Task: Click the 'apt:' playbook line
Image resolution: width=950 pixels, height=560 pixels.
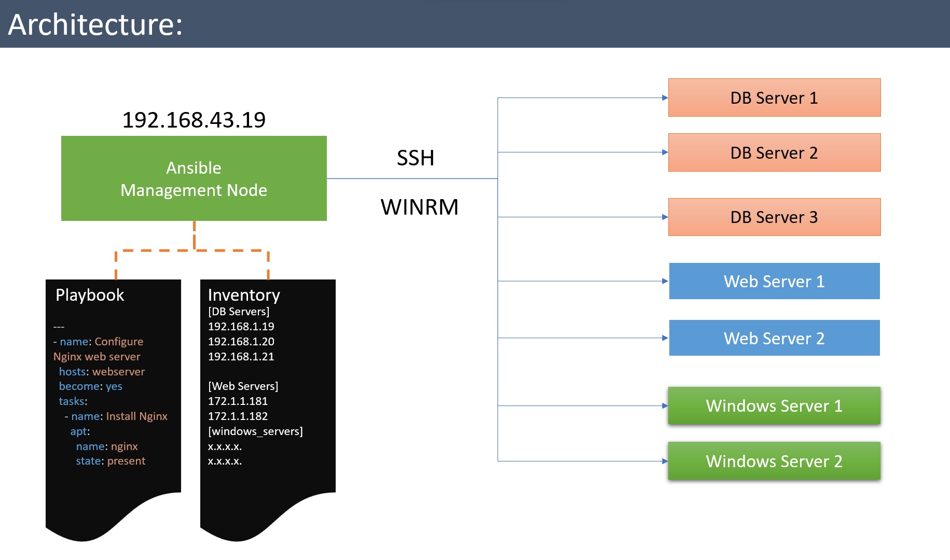Action: click(80, 431)
